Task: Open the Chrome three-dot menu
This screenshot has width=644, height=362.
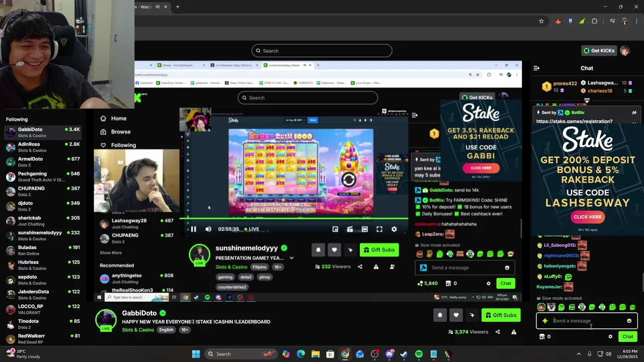Action: [x=636, y=21]
